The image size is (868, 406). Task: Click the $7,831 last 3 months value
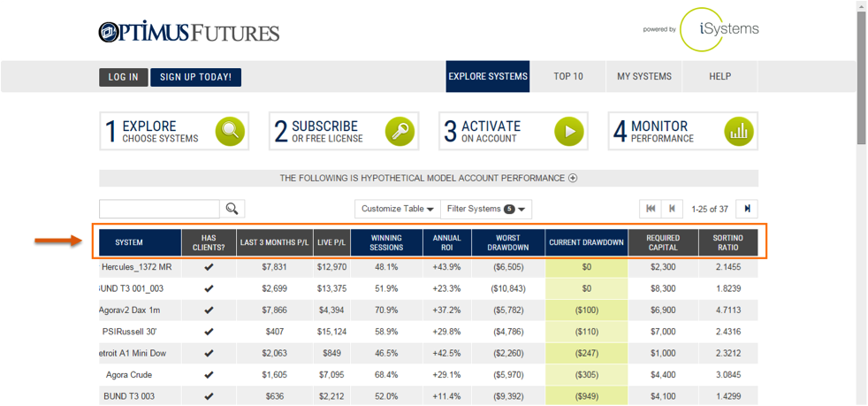pyautogui.click(x=275, y=267)
